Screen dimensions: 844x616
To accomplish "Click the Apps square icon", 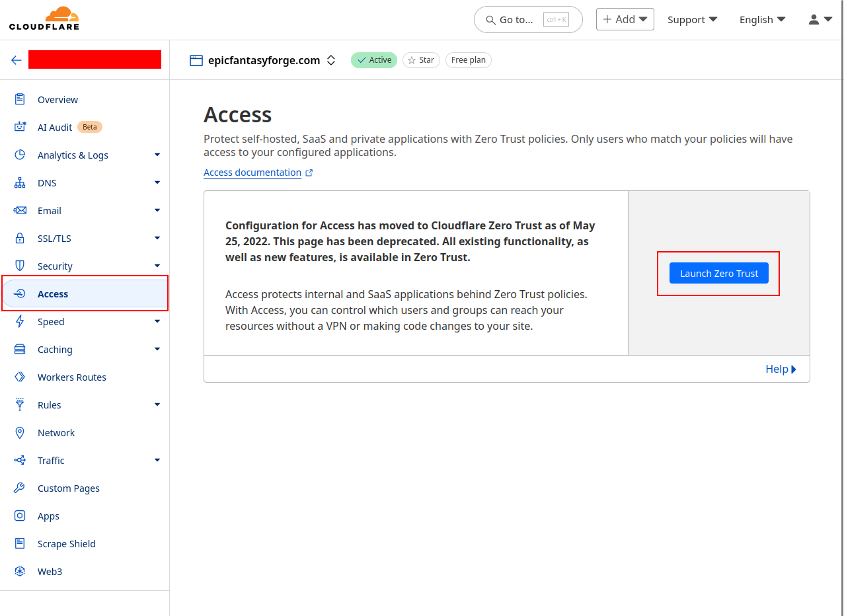I will (20, 516).
